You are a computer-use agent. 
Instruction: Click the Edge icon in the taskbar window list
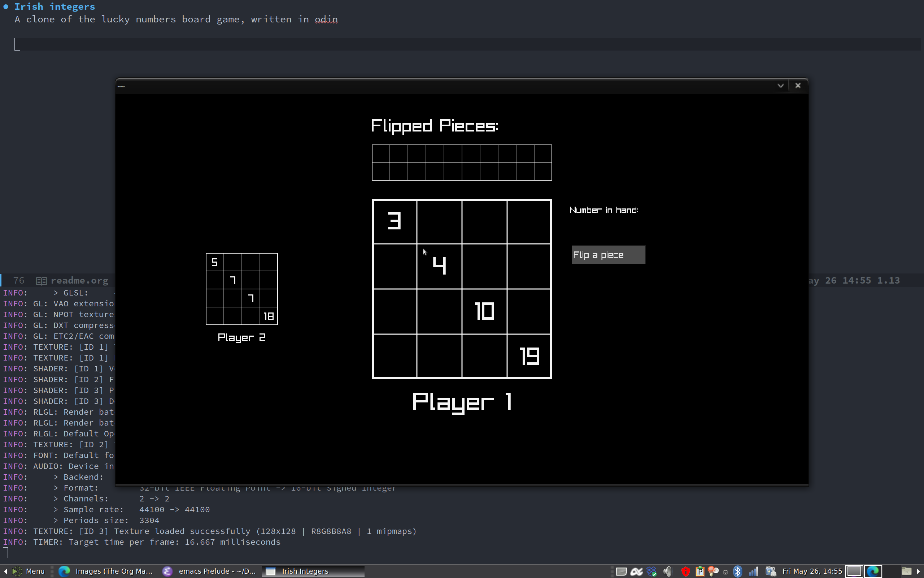[x=64, y=571]
